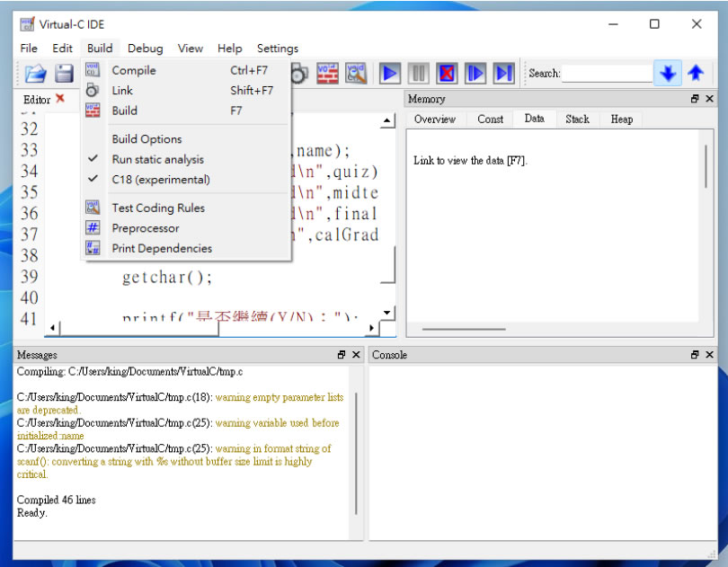The height and width of the screenshot is (567, 728).
Task: Click editor horizontal scroll left arrow
Action: pyautogui.click(x=52, y=328)
